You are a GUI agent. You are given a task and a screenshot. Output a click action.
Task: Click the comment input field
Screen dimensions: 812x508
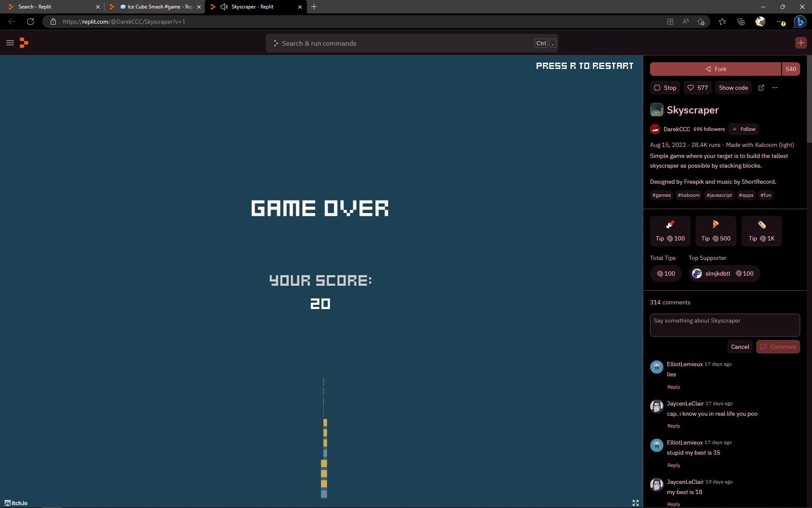tap(724, 325)
